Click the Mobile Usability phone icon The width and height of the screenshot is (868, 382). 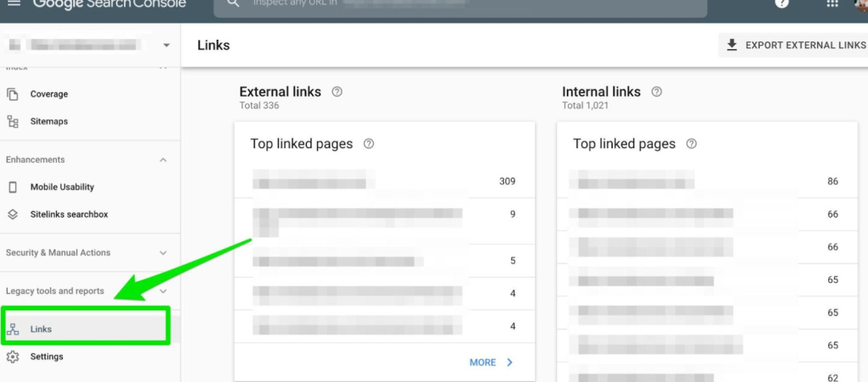(x=13, y=187)
